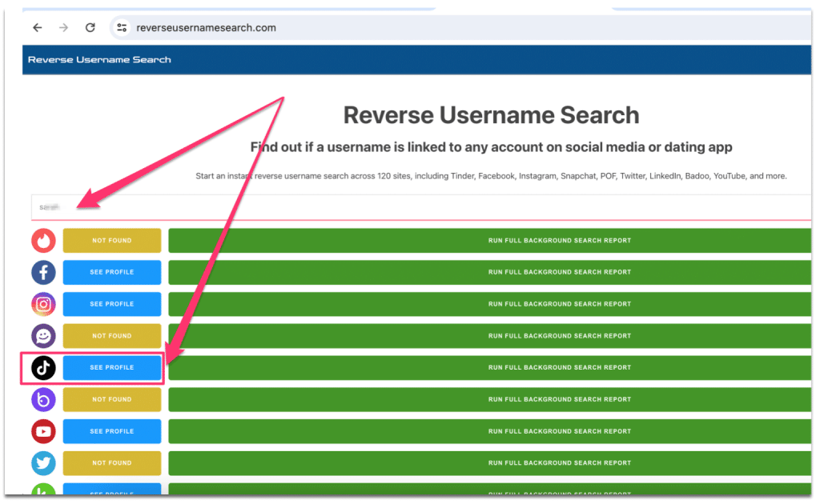
Task: Click the Instagram logo icon
Action: (43, 304)
